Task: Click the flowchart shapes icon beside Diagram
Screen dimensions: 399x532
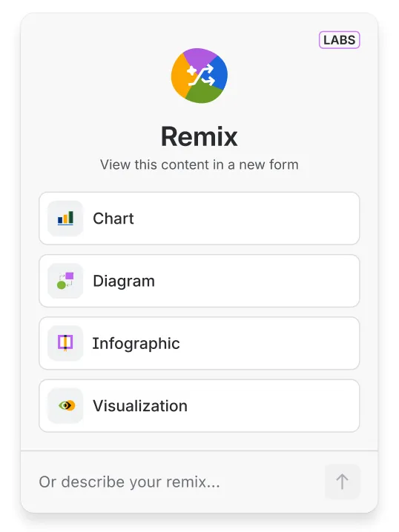Action: pos(65,281)
